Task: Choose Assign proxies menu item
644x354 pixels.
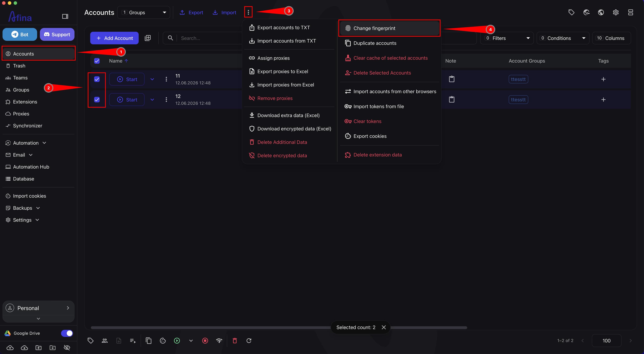Action: click(289, 58)
